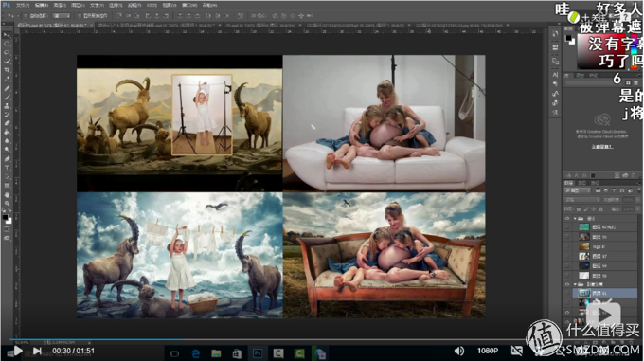Viewport: 644px width, 361px height.
Task: Click the play button on video controls
Action: (x=17, y=351)
